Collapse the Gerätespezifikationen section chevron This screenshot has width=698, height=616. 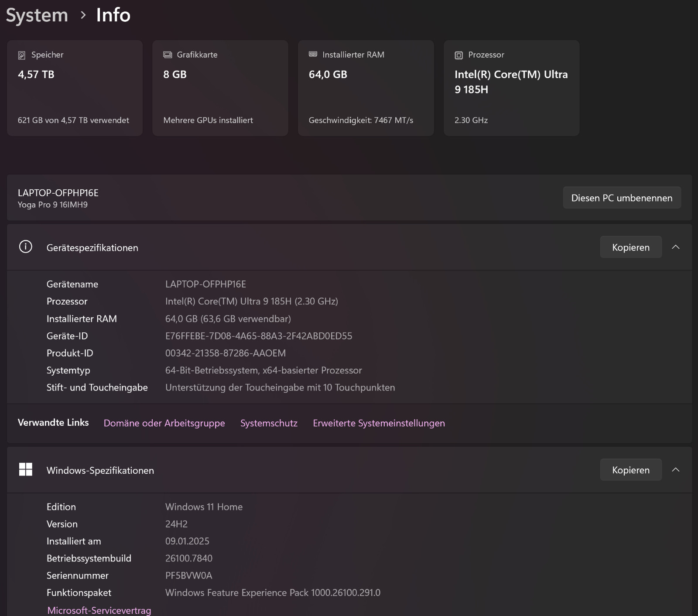click(x=676, y=247)
